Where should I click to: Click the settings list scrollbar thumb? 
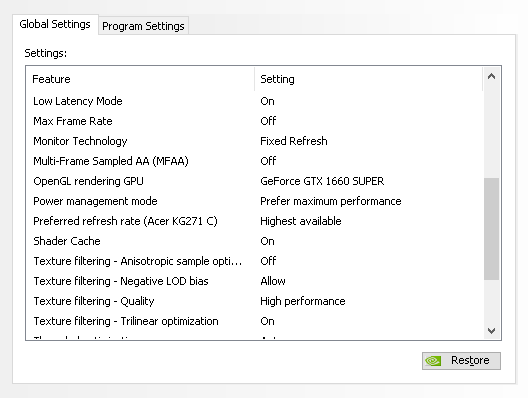tap(491, 229)
